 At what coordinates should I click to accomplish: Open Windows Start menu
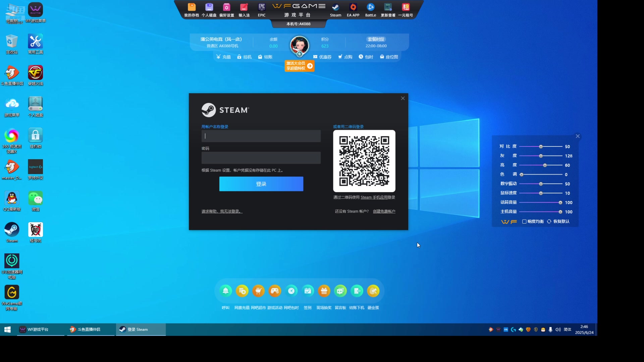(x=7, y=329)
